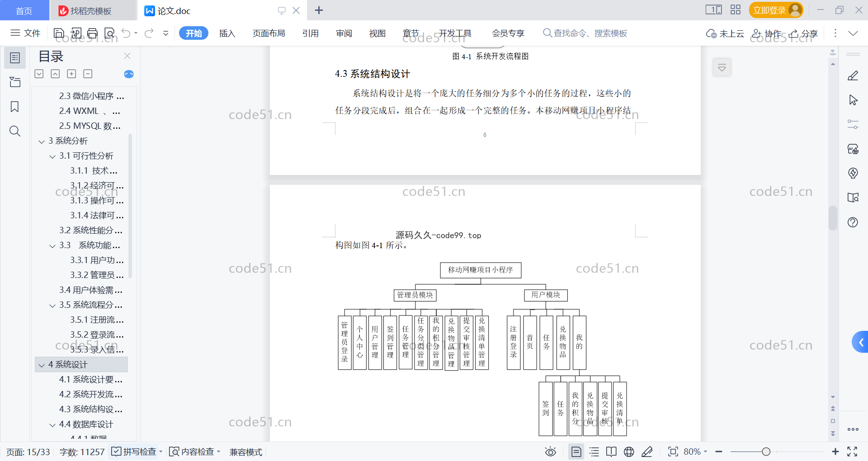Click the 分享 share button
This screenshot has height=461, width=868.
(803, 33)
